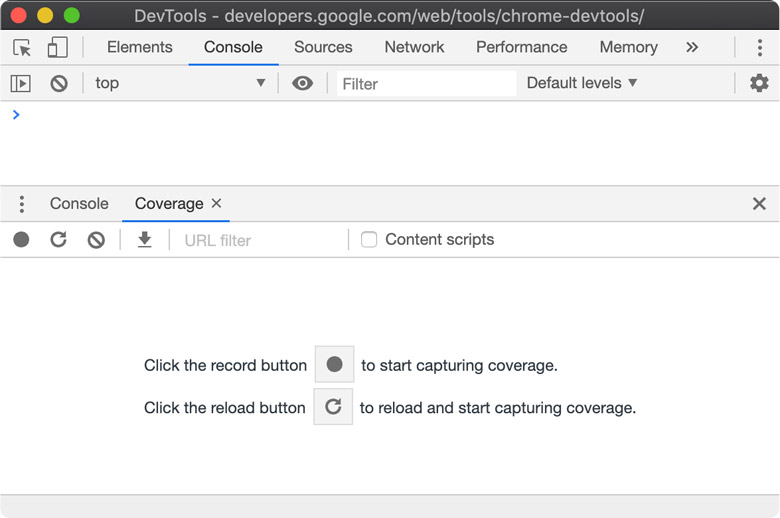Click the URL filter input field

pyautogui.click(x=260, y=240)
